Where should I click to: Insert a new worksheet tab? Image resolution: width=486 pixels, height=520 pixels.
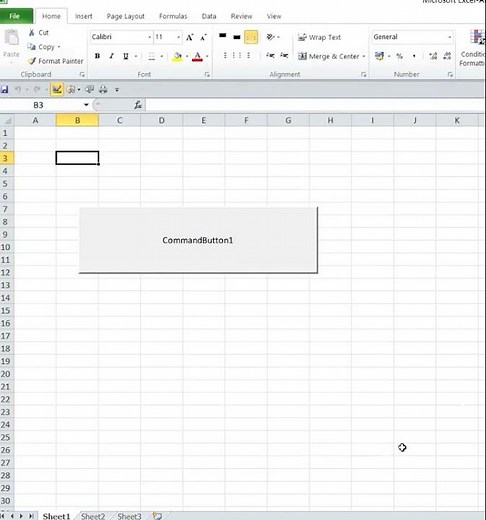[x=157, y=516]
